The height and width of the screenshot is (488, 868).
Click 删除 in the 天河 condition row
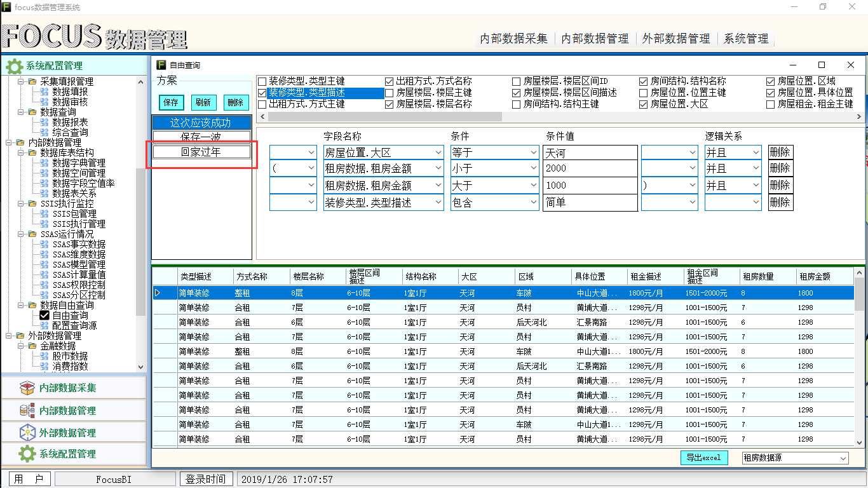tap(780, 152)
